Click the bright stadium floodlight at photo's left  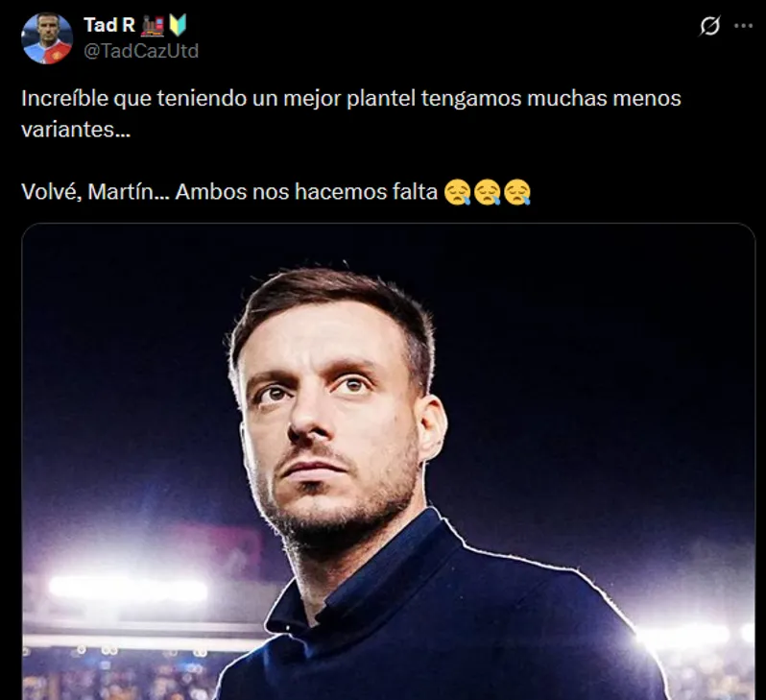pyautogui.click(x=125, y=589)
